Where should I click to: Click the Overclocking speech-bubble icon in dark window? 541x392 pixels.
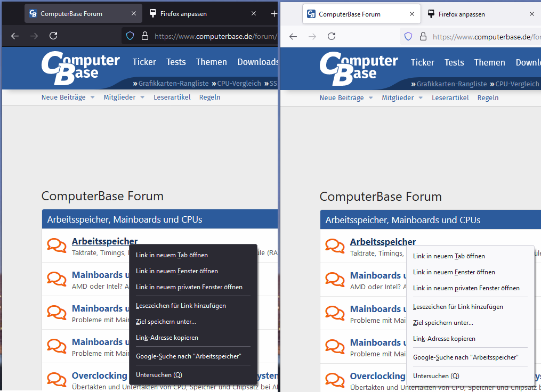point(56,380)
